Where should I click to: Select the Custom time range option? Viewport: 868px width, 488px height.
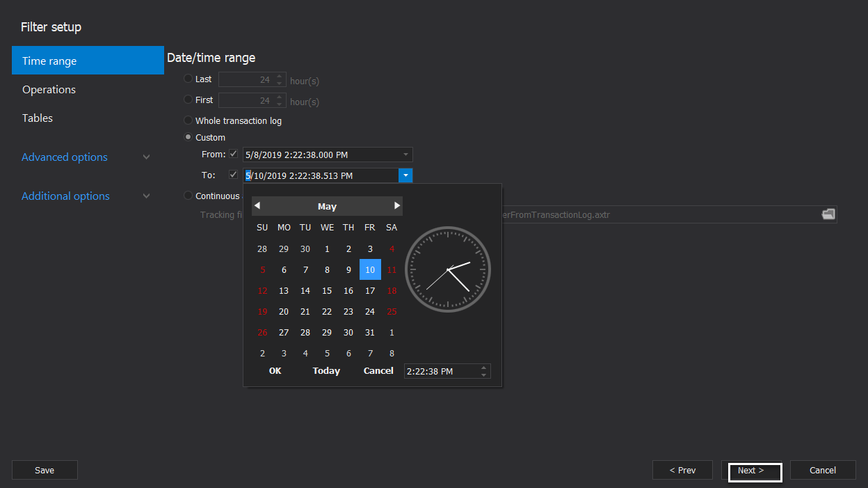pos(188,137)
